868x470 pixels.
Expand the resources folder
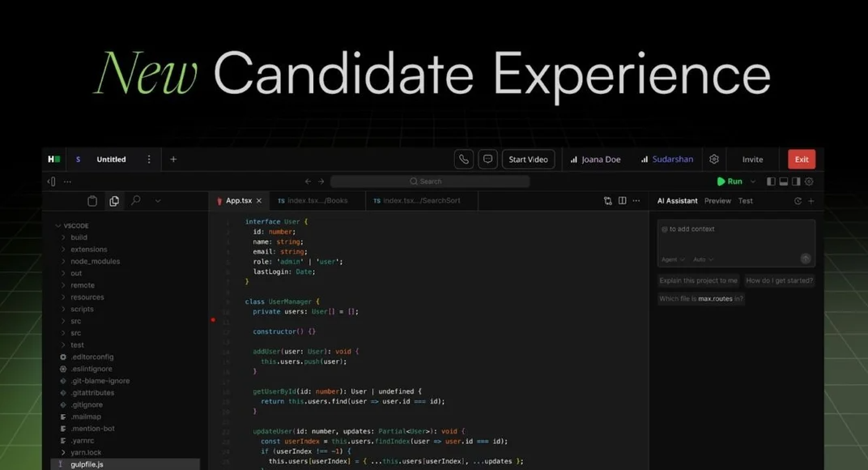tap(83, 297)
